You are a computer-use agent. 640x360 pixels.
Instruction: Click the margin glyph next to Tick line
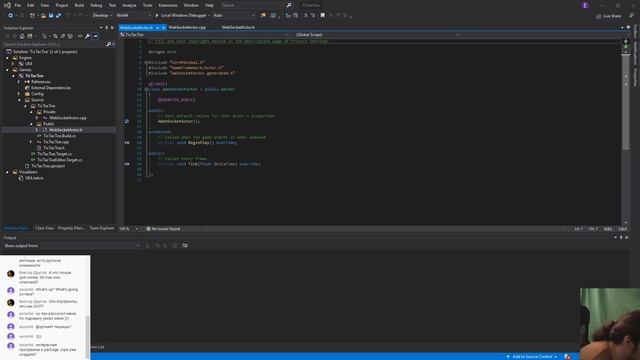(127, 164)
